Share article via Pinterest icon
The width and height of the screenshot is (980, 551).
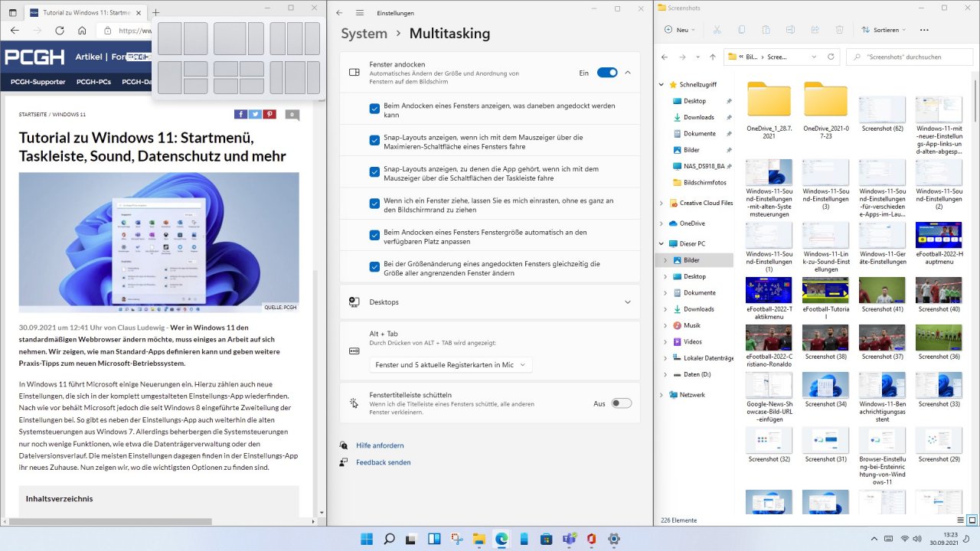coord(269,114)
